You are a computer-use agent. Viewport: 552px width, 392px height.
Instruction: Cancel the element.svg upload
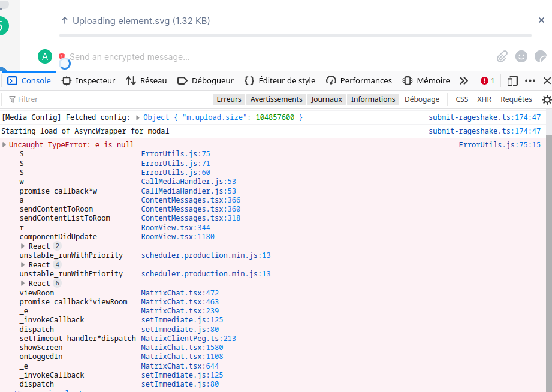[541, 20]
